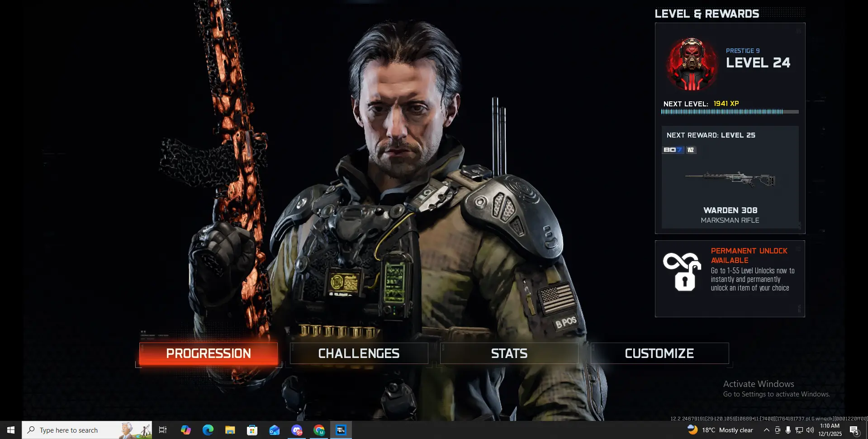This screenshot has height=439, width=868.
Task: Open the Permanent Unlock Available notice
Action: (x=749, y=270)
